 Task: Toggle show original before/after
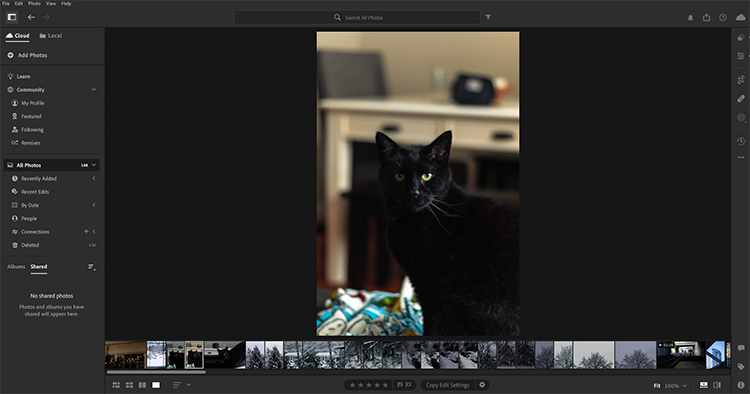tap(717, 385)
